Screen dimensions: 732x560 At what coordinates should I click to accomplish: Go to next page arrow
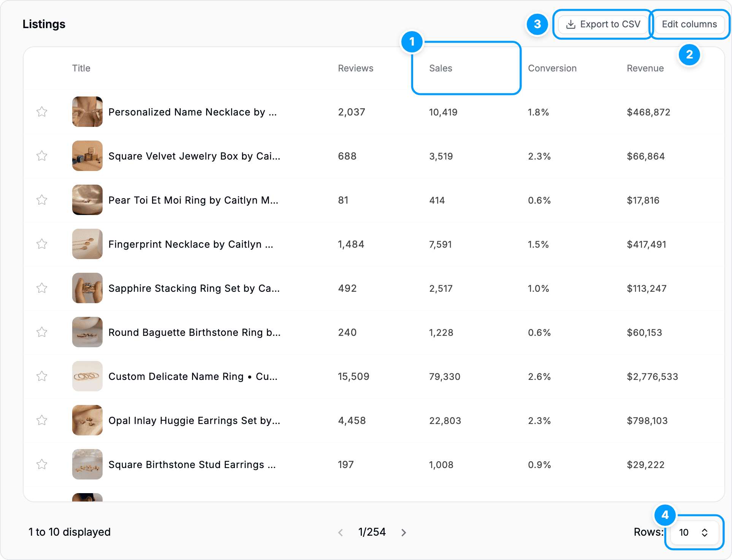click(x=404, y=533)
